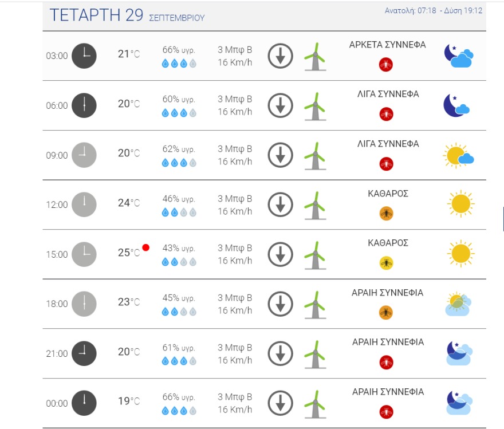Click the 61% humidity value at 21:00
Screen dimensions: 504x429
click(179, 348)
